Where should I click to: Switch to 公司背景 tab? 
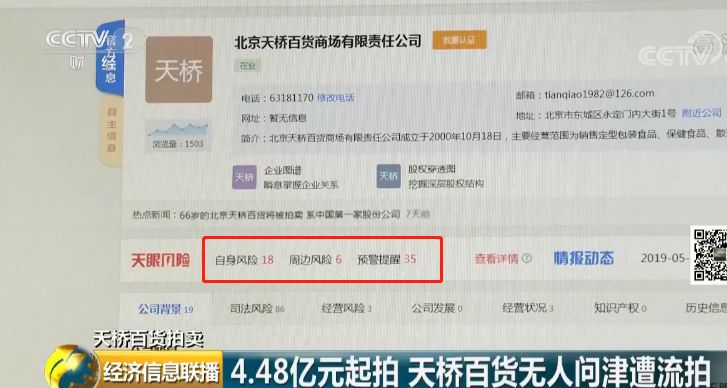pos(166,309)
